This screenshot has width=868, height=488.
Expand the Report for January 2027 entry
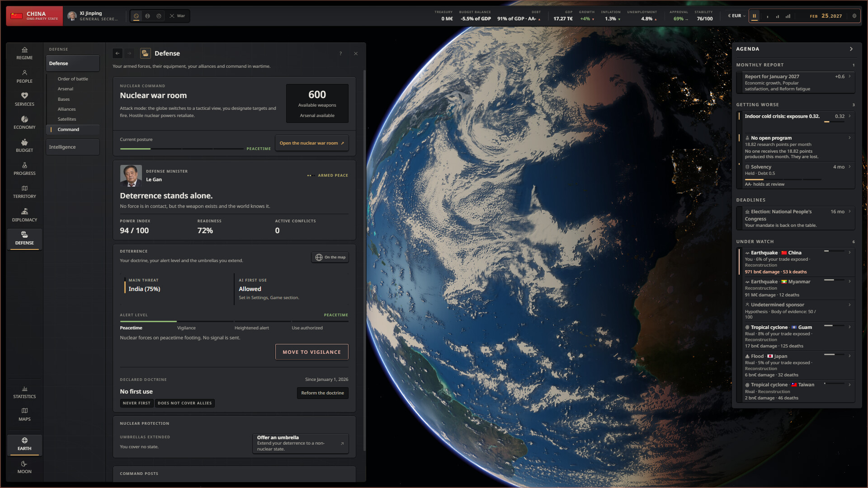tap(795, 82)
